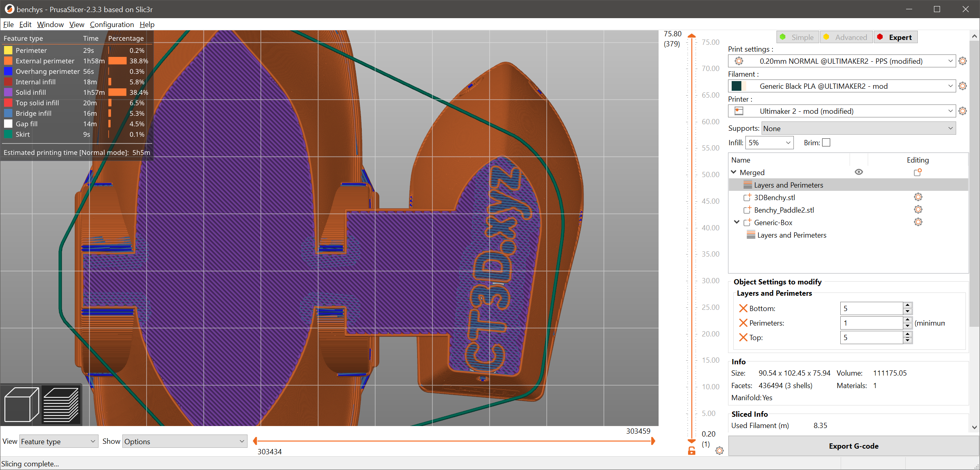The width and height of the screenshot is (980, 470).
Task: Select the sliced layers preview icon
Action: coord(61,404)
